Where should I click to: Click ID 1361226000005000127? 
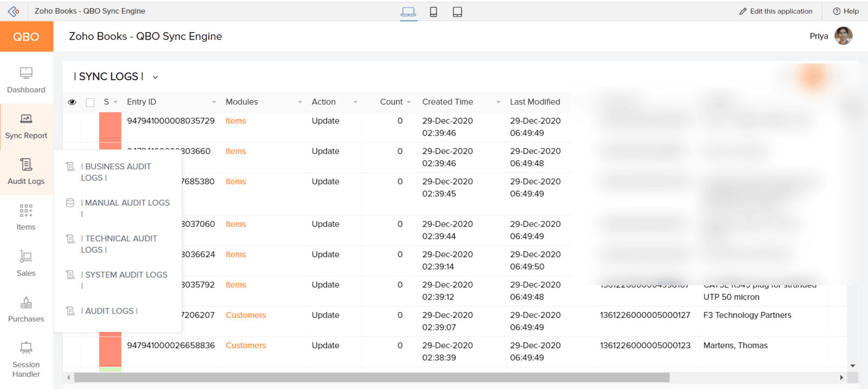(x=645, y=315)
